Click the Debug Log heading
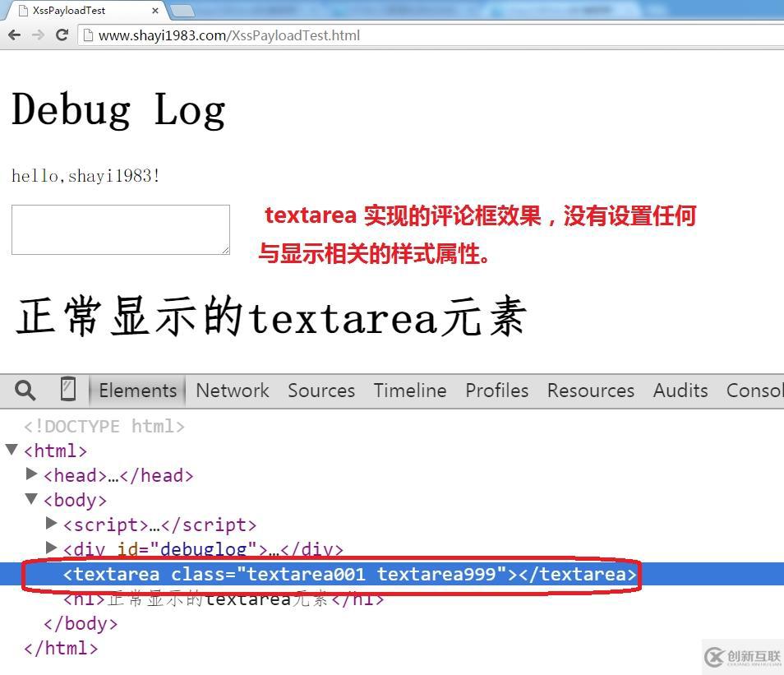Viewport: 784px width, 675px height. [x=118, y=110]
